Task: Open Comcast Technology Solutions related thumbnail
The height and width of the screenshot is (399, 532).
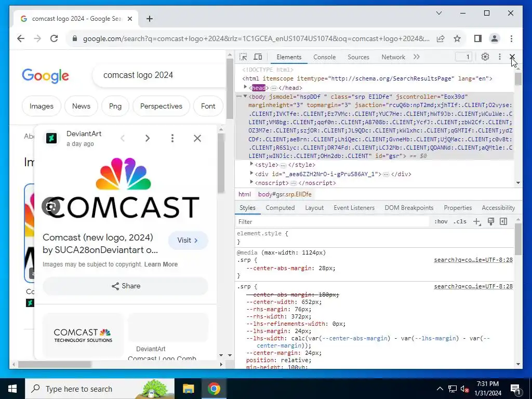Action: (x=83, y=335)
